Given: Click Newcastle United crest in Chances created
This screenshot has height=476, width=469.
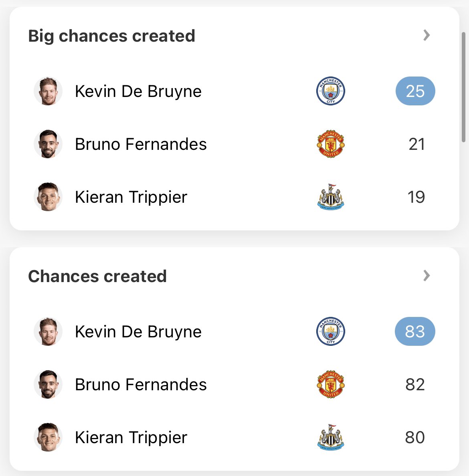Looking at the screenshot, I should tap(330, 437).
